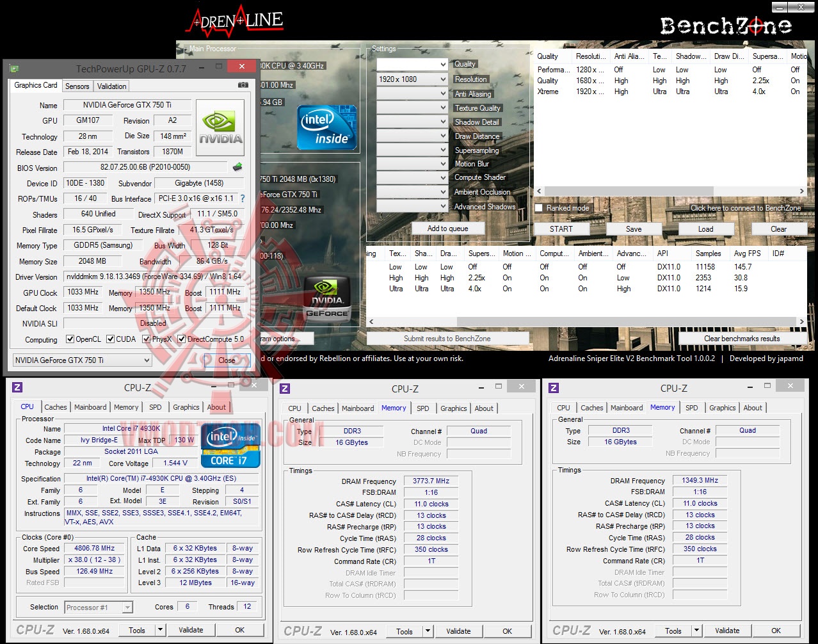Toggle the OpenCL checkbox in GPU-Z
The height and width of the screenshot is (644, 818).
70,339
